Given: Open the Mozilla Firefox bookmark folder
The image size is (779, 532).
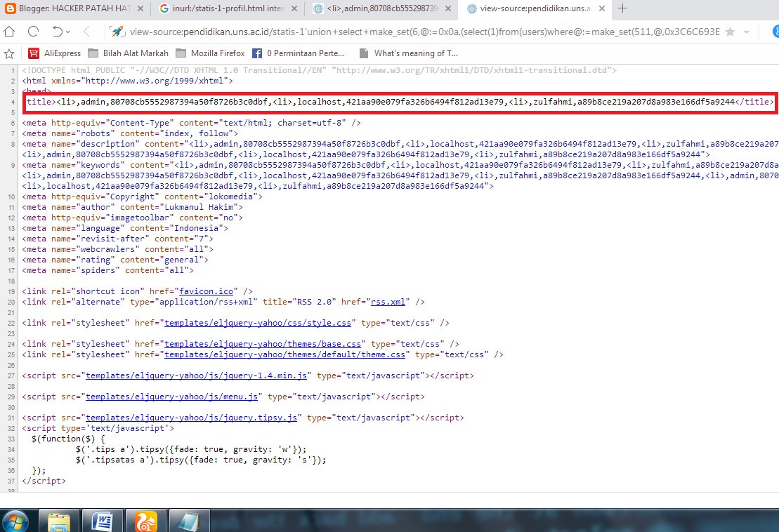Looking at the screenshot, I should 210,53.
